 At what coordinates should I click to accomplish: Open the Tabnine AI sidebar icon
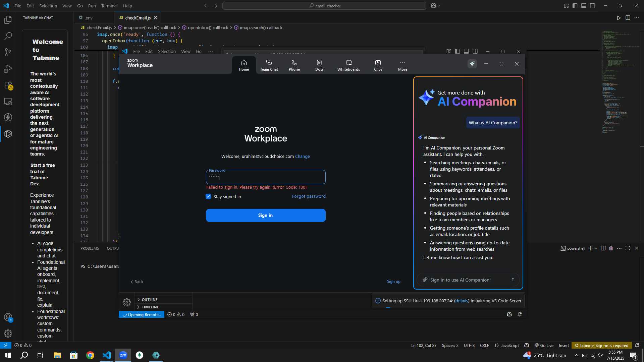(x=8, y=134)
